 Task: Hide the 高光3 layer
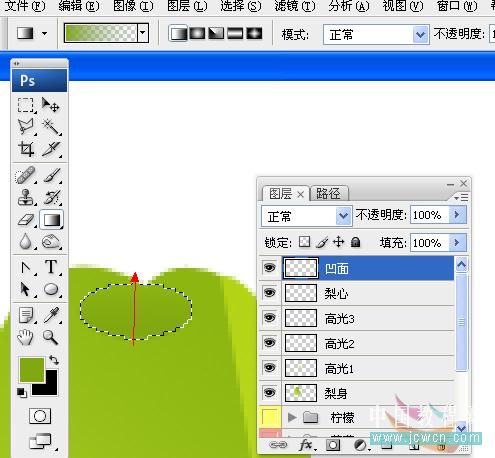[270, 318]
